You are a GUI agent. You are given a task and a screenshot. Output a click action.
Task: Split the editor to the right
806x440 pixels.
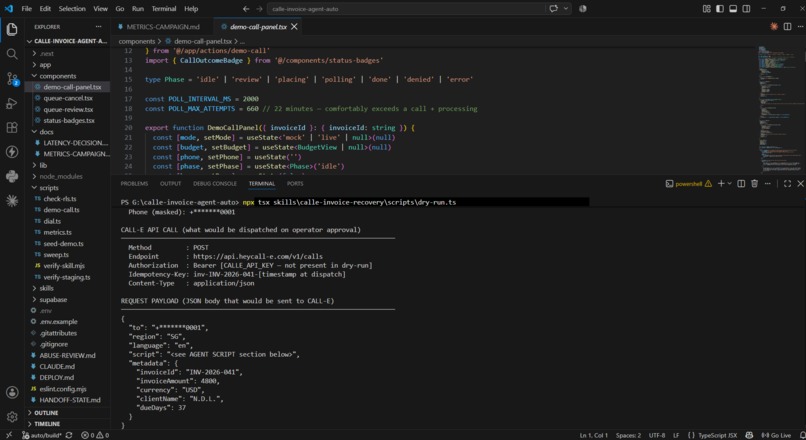[x=787, y=27]
